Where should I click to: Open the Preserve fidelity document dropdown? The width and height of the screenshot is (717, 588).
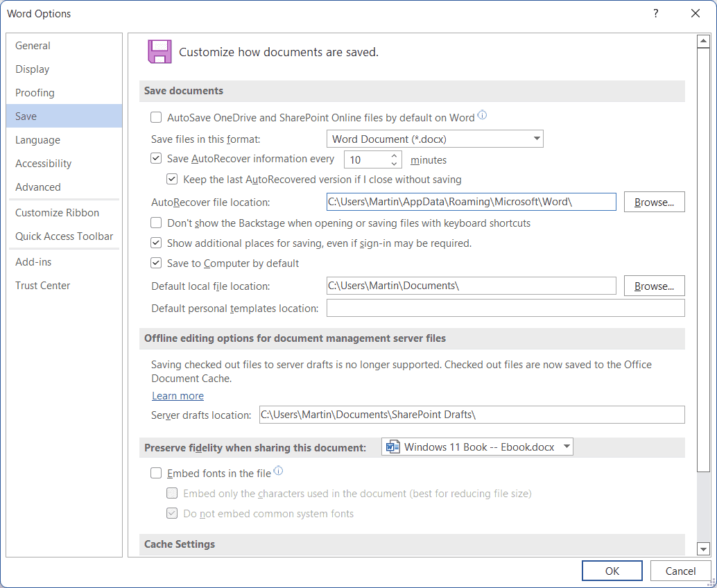(x=567, y=447)
